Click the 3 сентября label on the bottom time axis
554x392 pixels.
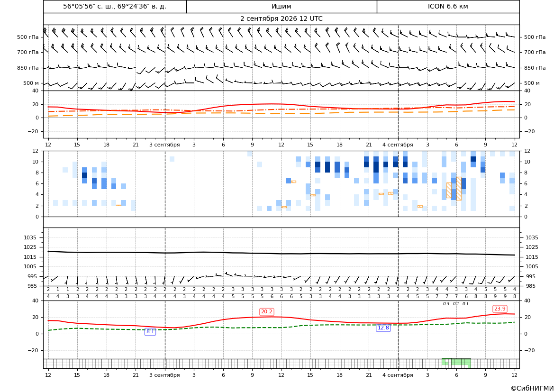tap(164, 375)
